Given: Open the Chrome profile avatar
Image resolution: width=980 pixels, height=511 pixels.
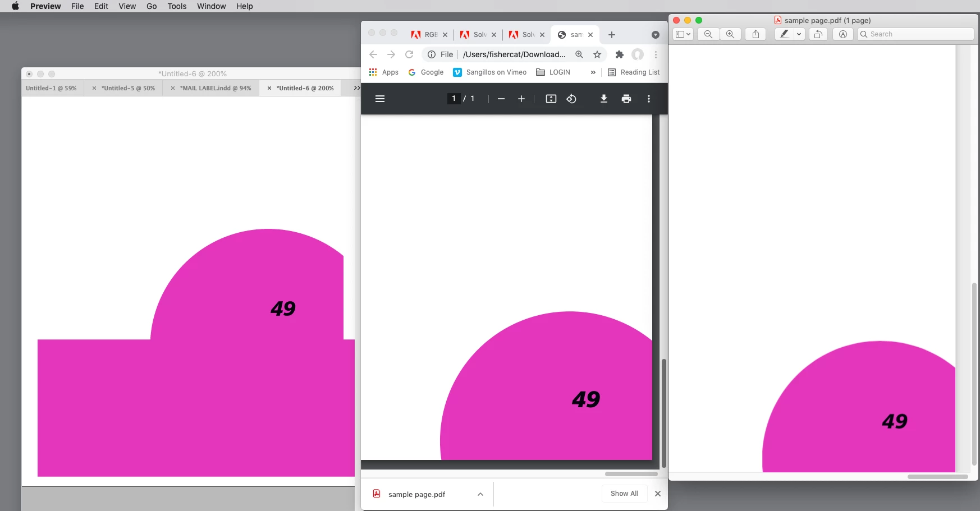Looking at the screenshot, I should point(638,54).
